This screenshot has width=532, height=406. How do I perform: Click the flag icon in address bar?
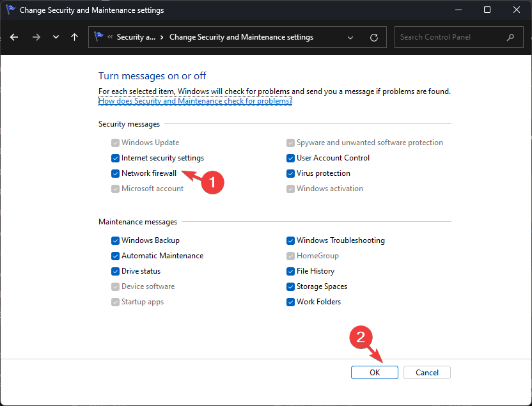(x=98, y=36)
